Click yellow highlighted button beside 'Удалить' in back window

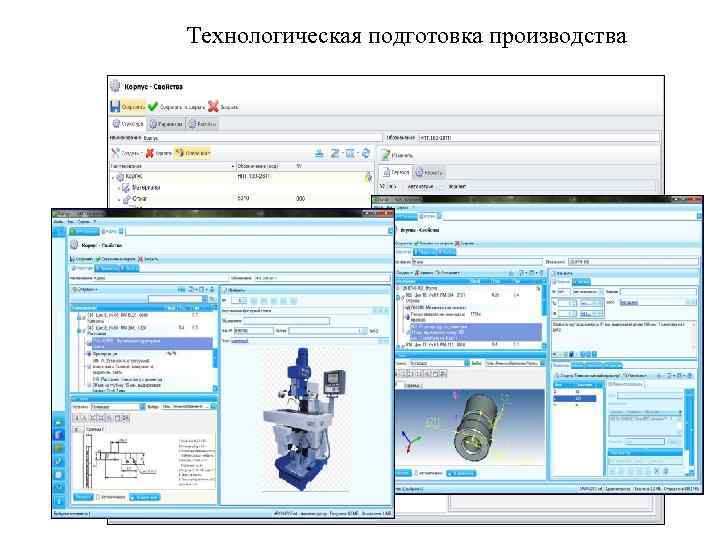[193, 153]
